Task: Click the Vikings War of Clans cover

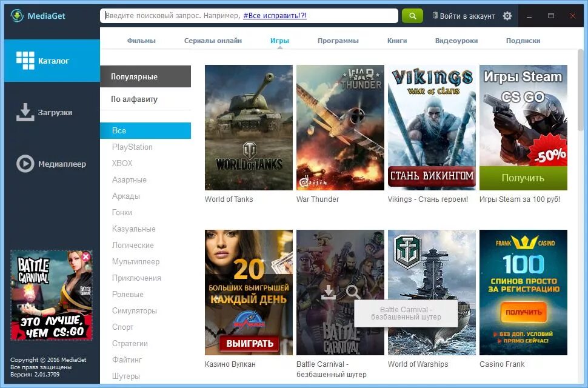Action: coord(432,127)
